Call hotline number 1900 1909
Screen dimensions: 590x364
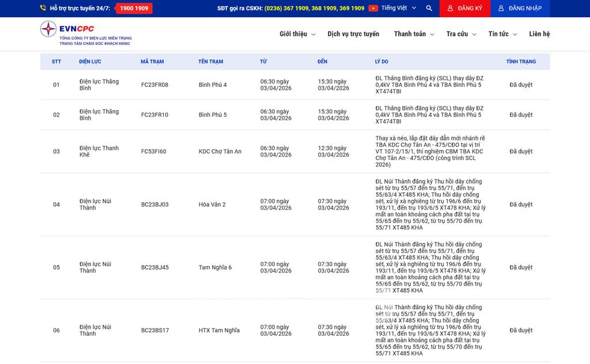(x=134, y=9)
